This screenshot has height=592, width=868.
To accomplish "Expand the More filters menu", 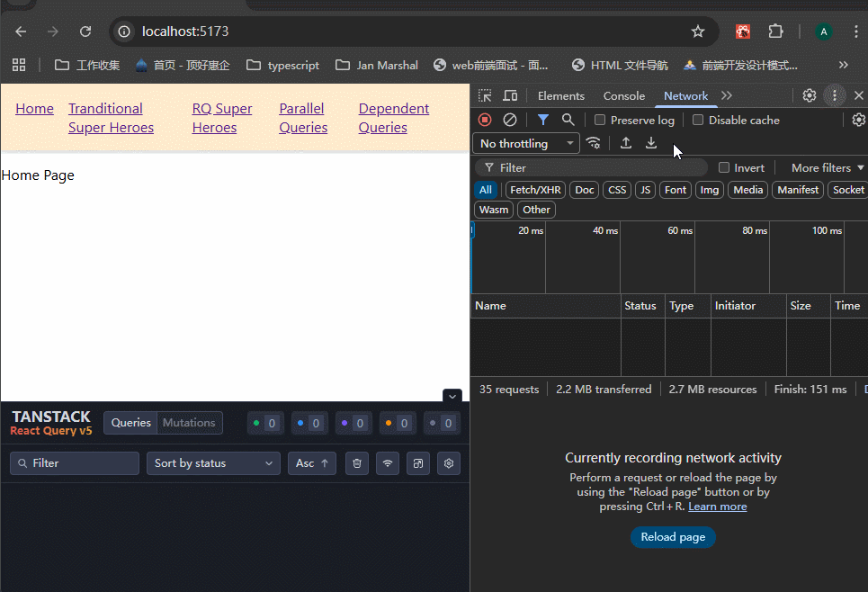I will (x=827, y=168).
